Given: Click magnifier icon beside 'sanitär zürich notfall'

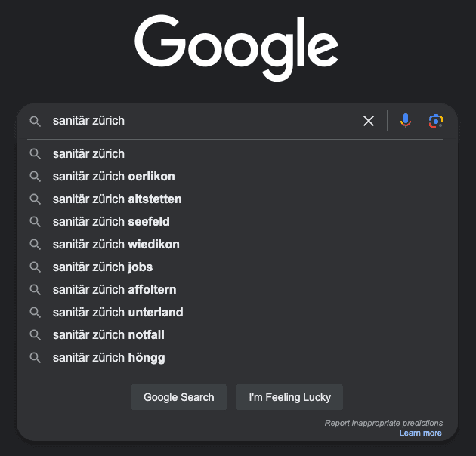Looking at the screenshot, I should [35, 335].
